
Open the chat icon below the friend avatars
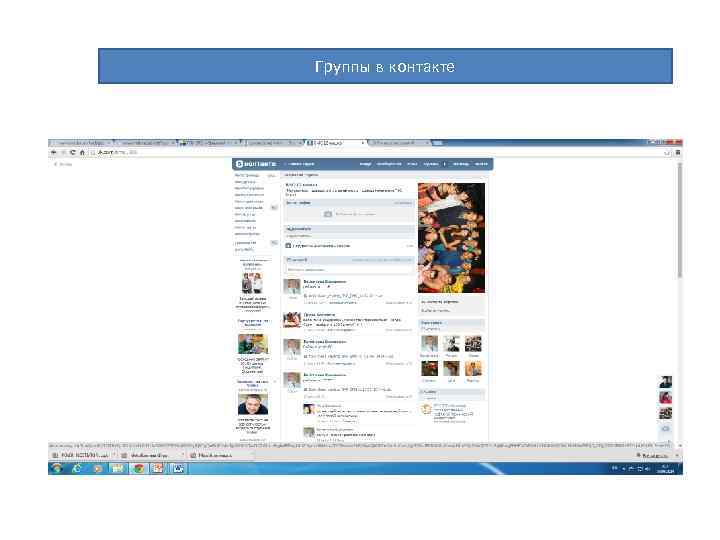tap(665, 429)
